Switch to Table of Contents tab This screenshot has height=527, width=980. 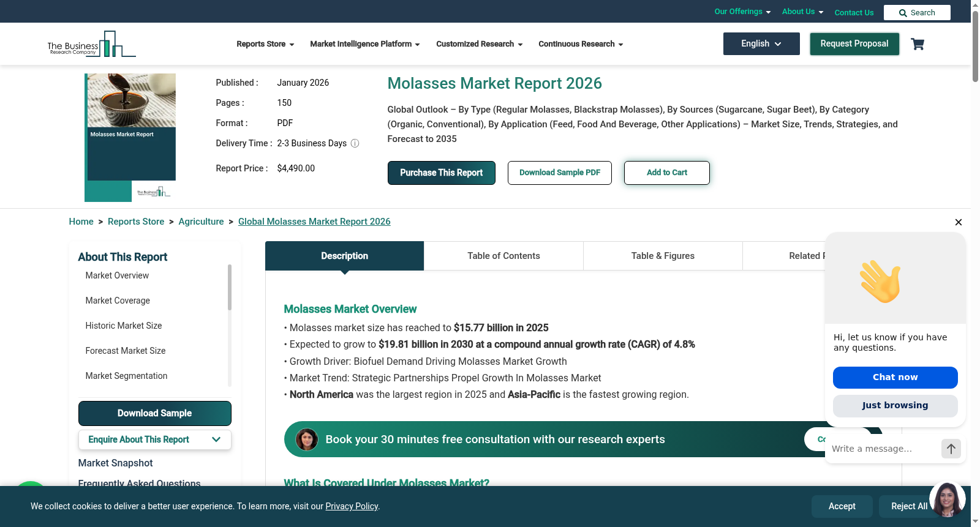click(x=503, y=256)
